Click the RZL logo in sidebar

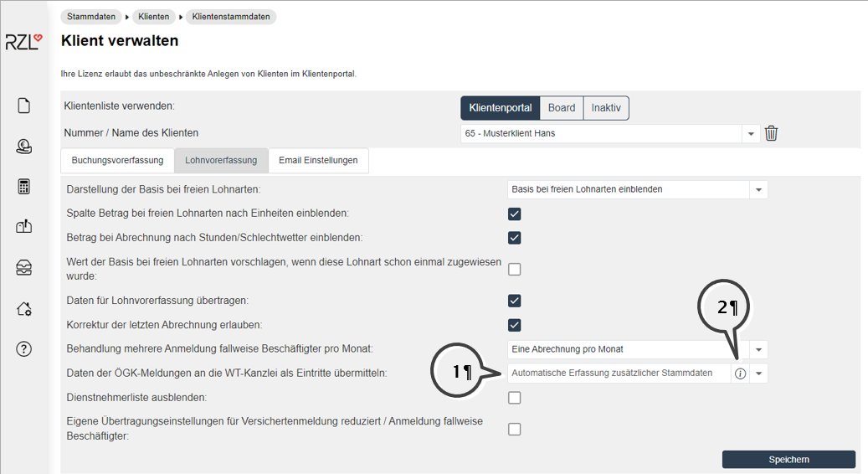click(23, 42)
